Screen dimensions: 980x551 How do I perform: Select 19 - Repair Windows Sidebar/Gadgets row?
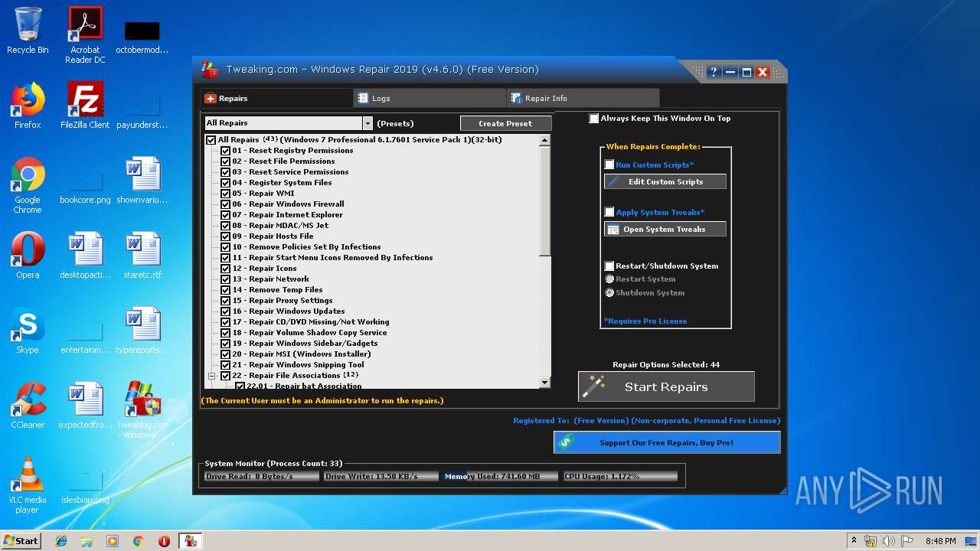(x=305, y=344)
